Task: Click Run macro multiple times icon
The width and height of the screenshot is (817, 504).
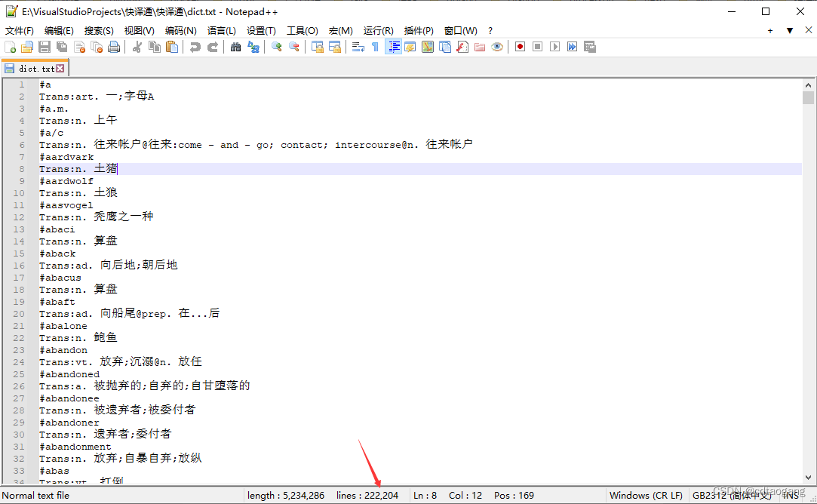Action: point(572,47)
